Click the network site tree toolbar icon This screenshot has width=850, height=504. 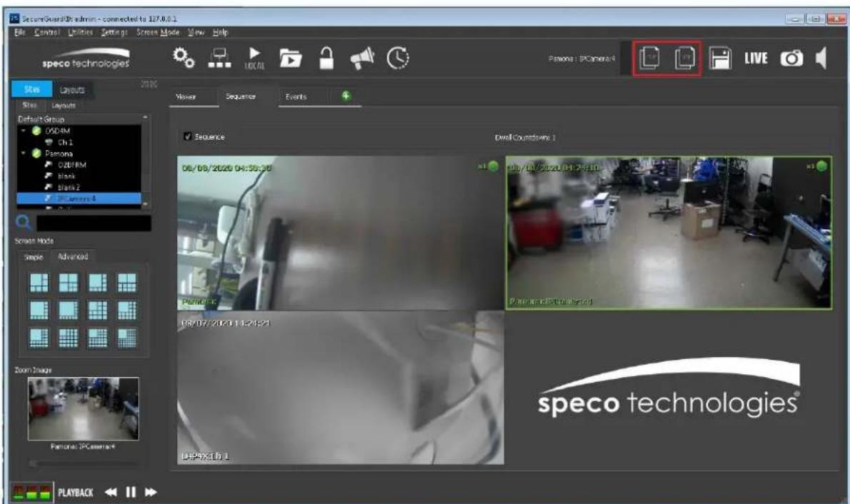point(219,58)
